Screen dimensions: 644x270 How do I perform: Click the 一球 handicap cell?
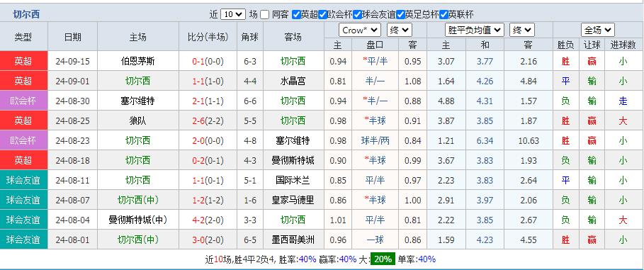point(375,240)
